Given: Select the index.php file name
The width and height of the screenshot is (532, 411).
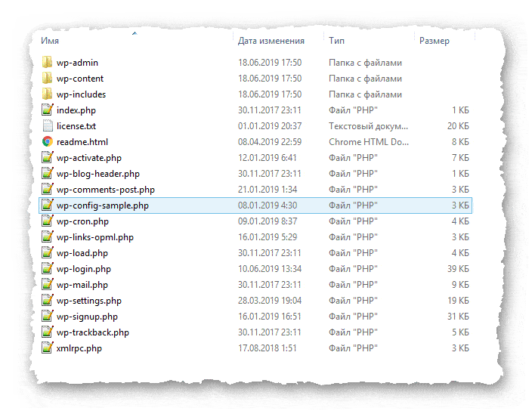Looking at the screenshot, I should point(76,110).
